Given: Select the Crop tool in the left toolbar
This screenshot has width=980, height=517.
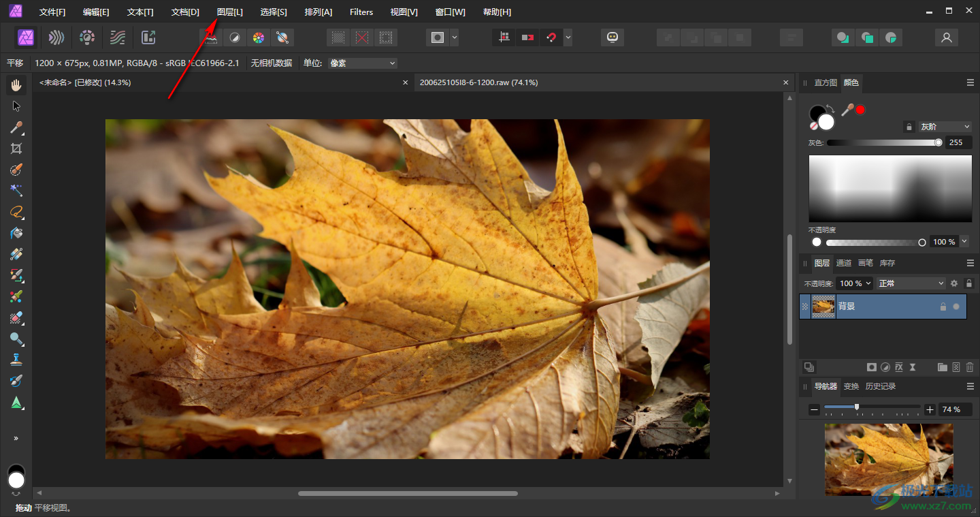Looking at the screenshot, I should [x=16, y=148].
